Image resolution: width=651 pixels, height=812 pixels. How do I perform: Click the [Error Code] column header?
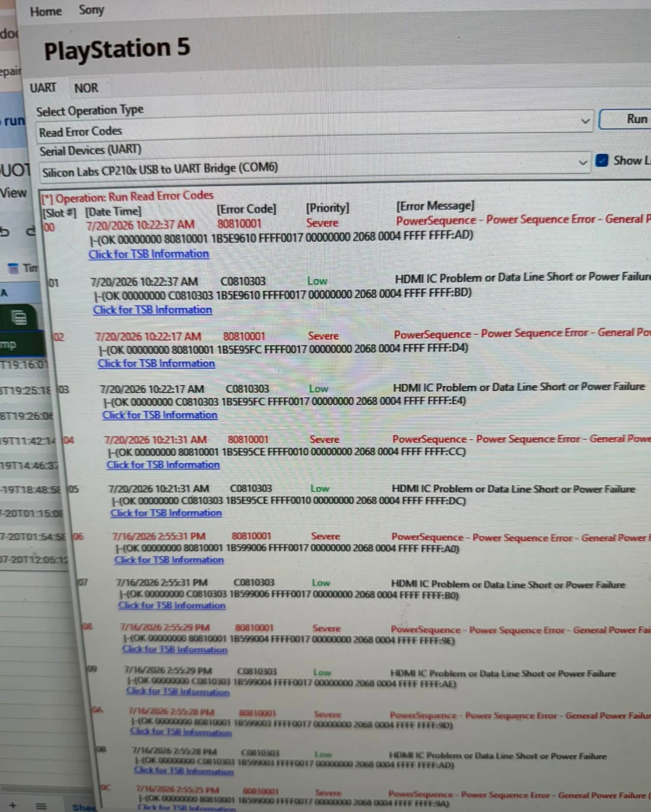[x=247, y=208]
